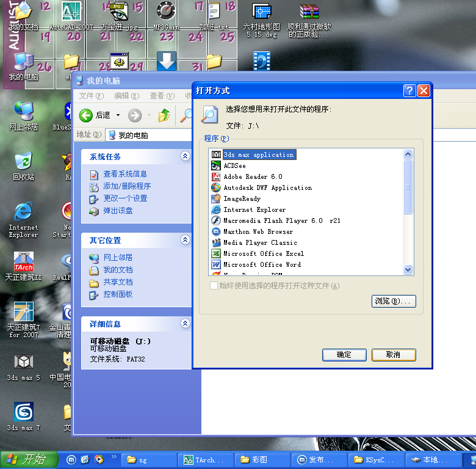Select Microsoft Office Excel entry
476x469 pixels.
pos(264,253)
